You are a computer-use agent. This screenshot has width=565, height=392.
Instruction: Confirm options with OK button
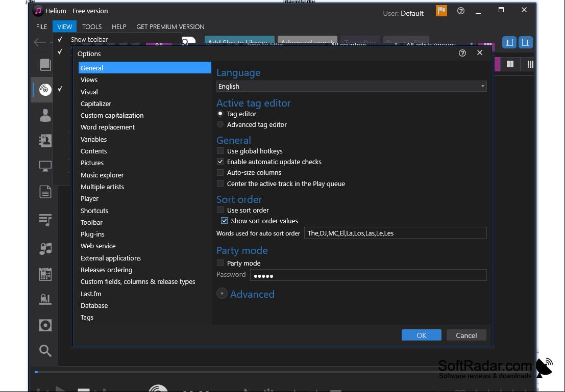pos(421,335)
